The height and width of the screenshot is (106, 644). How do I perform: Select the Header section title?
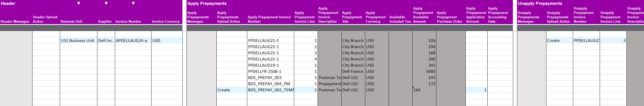click(8, 3)
